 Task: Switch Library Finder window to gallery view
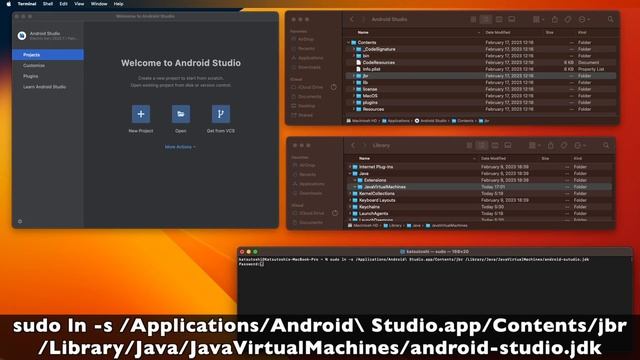(x=508, y=145)
